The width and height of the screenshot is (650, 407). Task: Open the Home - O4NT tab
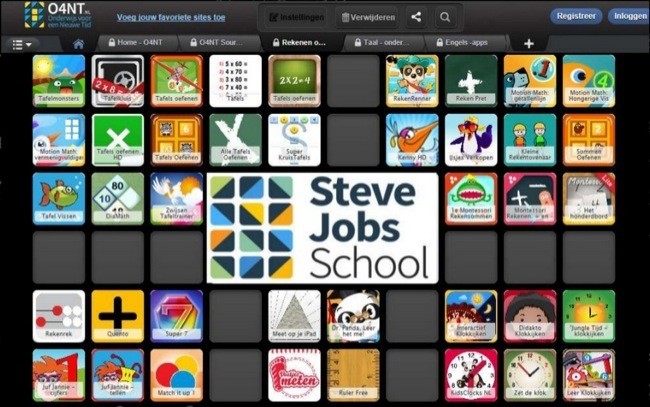134,44
